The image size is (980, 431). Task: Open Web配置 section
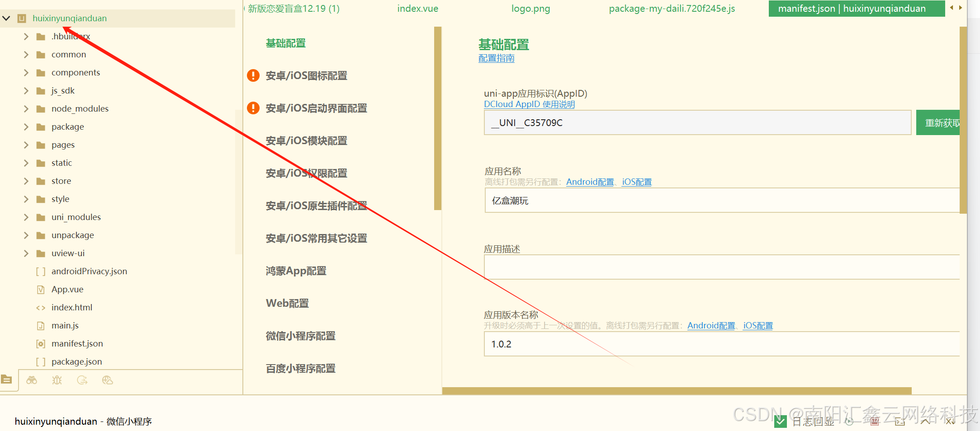point(288,304)
